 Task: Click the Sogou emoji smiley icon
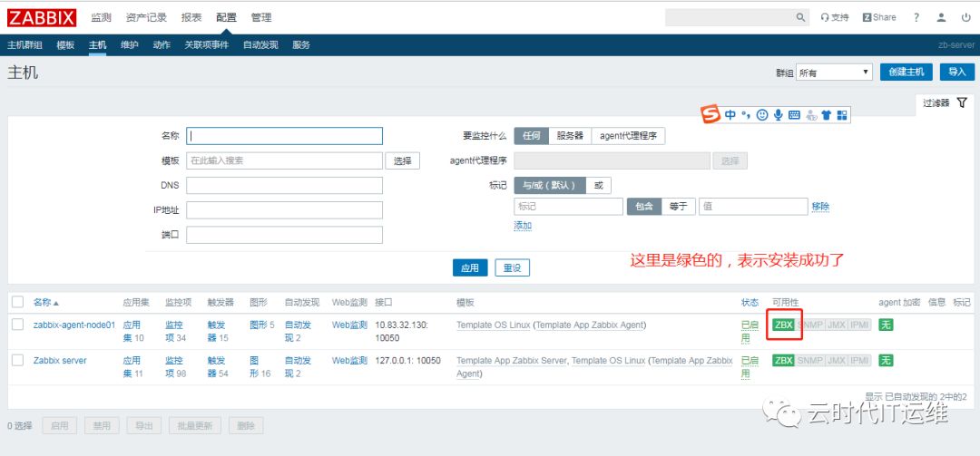762,115
